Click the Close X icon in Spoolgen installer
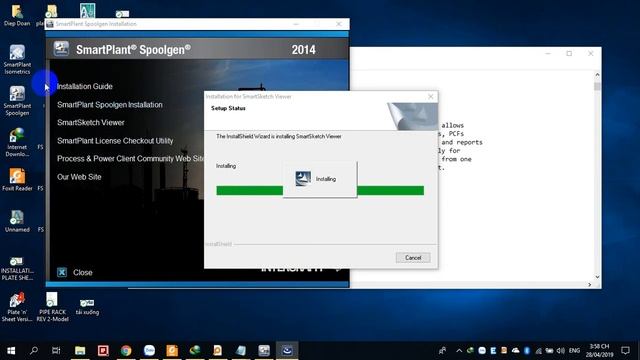The height and width of the screenshot is (360, 640). click(x=62, y=272)
